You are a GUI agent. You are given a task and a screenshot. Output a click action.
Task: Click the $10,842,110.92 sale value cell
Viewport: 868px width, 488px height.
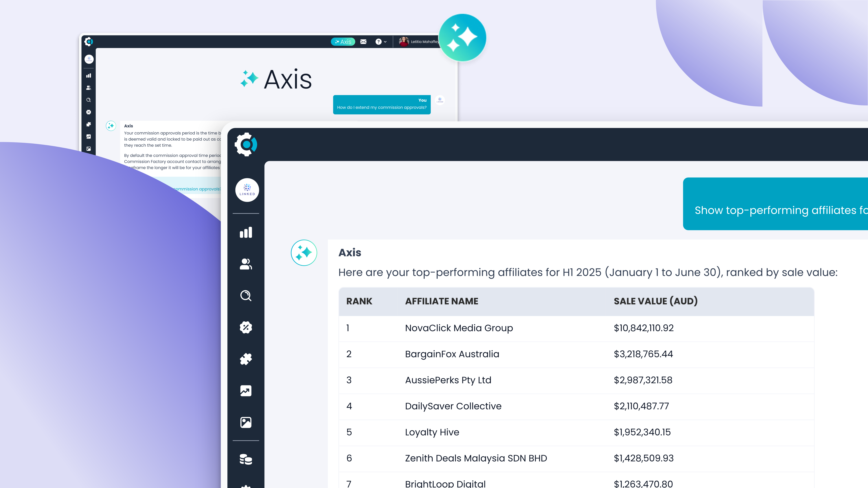(644, 328)
